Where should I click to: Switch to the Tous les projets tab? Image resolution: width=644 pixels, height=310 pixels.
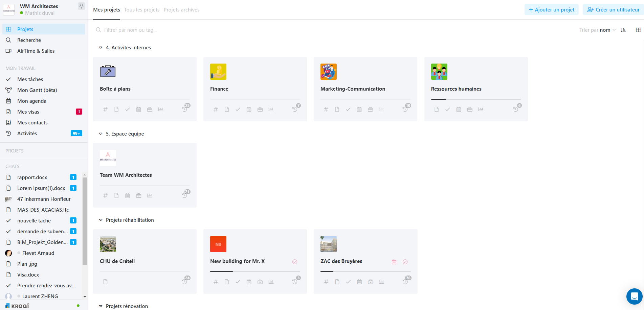pos(142,10)
